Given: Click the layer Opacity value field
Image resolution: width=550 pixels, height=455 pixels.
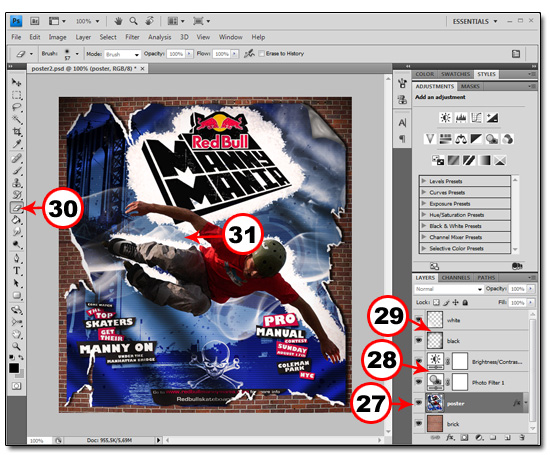Looking at the screenshot, I should (x=517, y=289).
